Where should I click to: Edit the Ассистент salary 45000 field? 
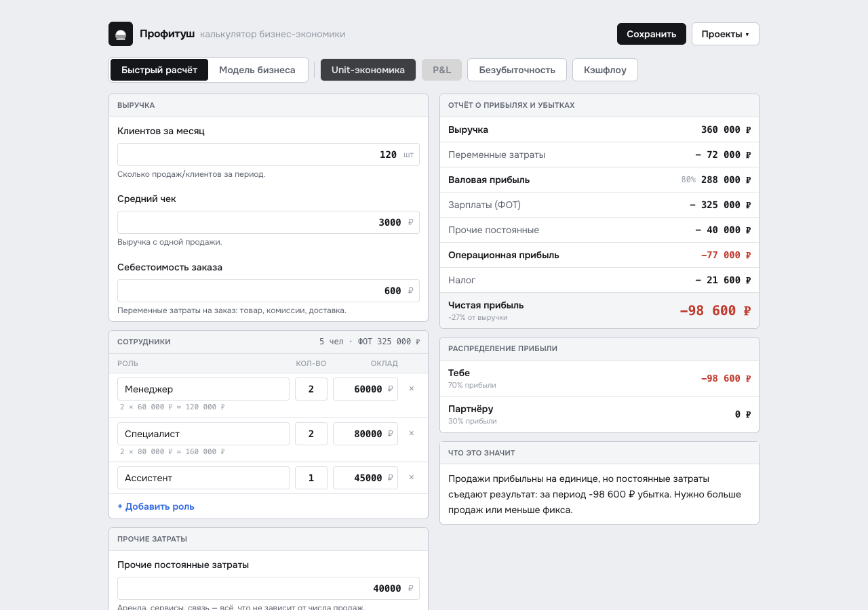366,478
